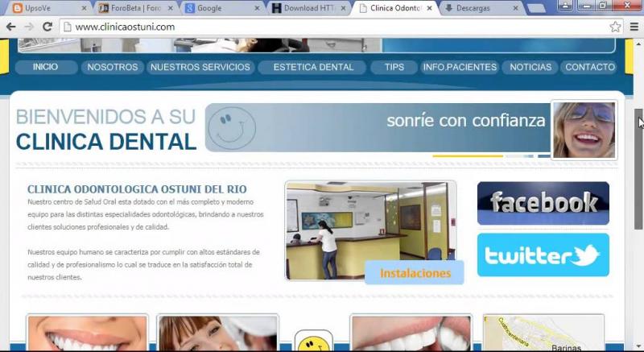The height and width of the screenshot is (352, 644).
Task: Open the Facebook social badge
Action: (543, 203)
